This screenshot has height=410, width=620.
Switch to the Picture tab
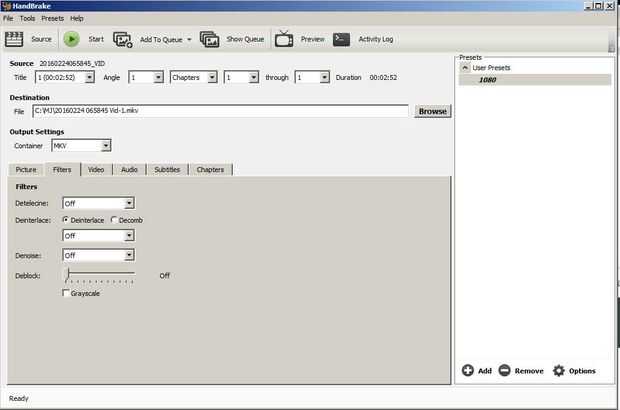tap(26, 170)
